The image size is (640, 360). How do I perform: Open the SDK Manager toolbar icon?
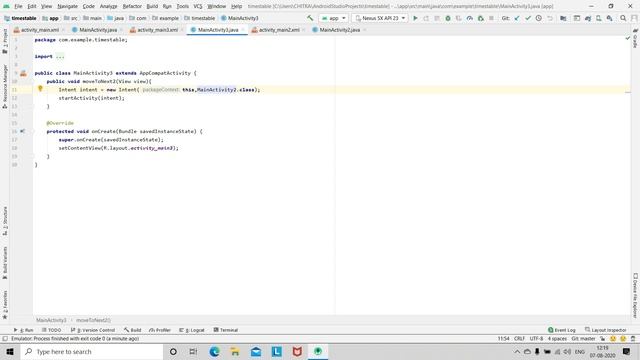click(x=609, y=18)
